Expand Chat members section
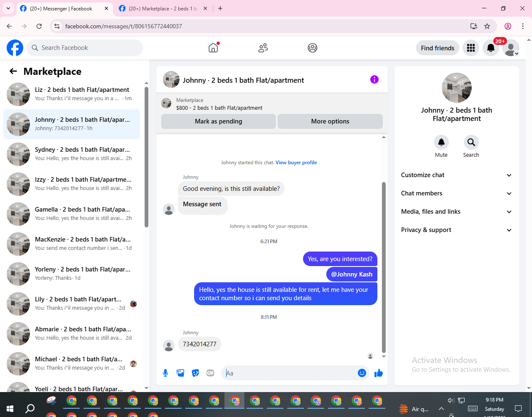 (456, 193)
